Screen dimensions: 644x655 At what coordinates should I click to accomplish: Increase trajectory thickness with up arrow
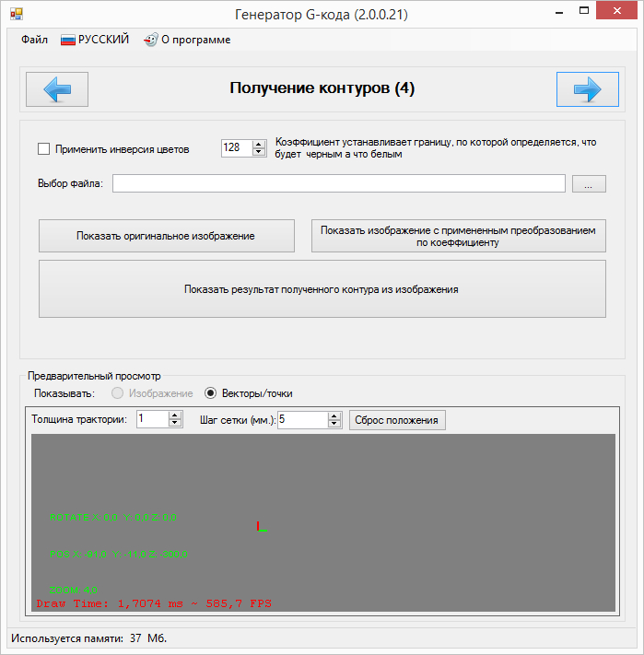point(175,416)
